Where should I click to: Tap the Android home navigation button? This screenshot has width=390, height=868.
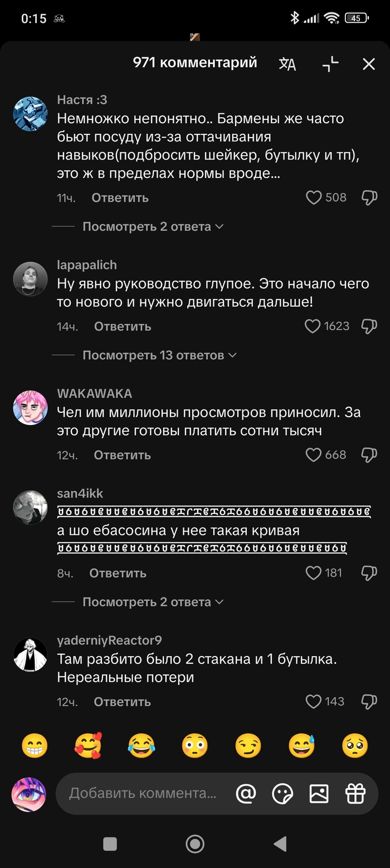pos(194,844)
